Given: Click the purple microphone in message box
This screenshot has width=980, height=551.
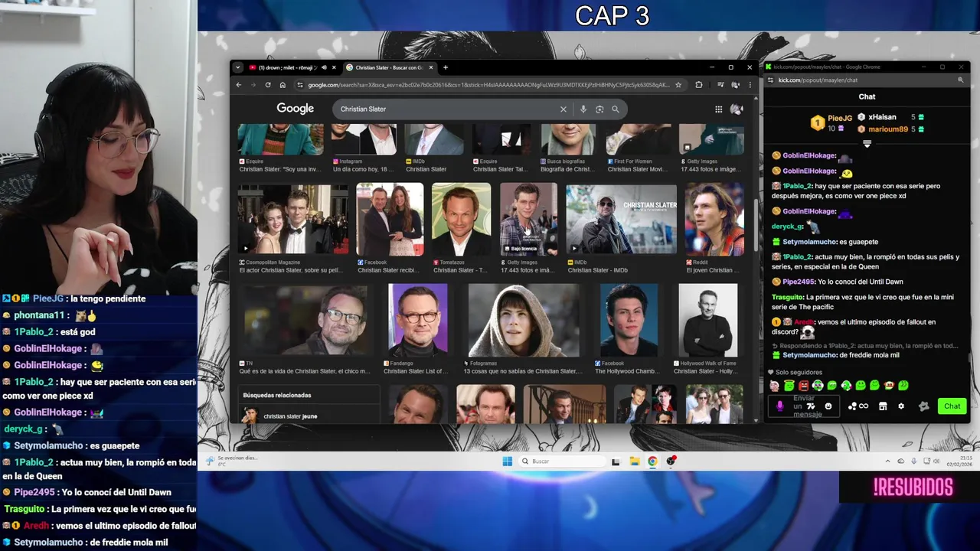Looking at the screenshot, I should 780,406.
